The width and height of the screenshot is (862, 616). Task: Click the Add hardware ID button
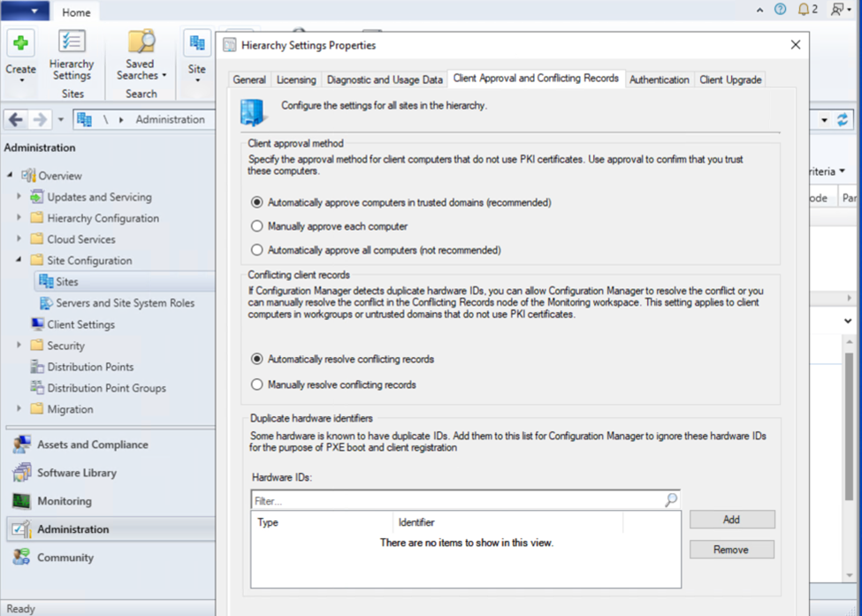point(732,520)
